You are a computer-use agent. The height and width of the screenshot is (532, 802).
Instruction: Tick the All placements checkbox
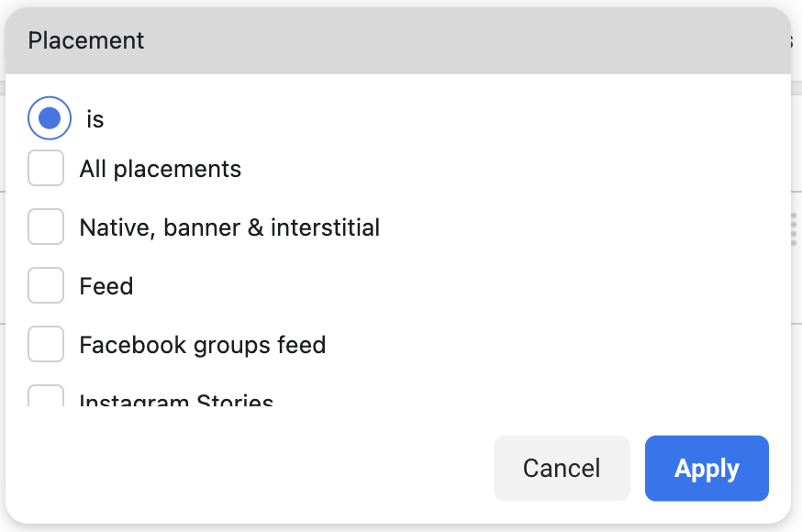point(46,168)
